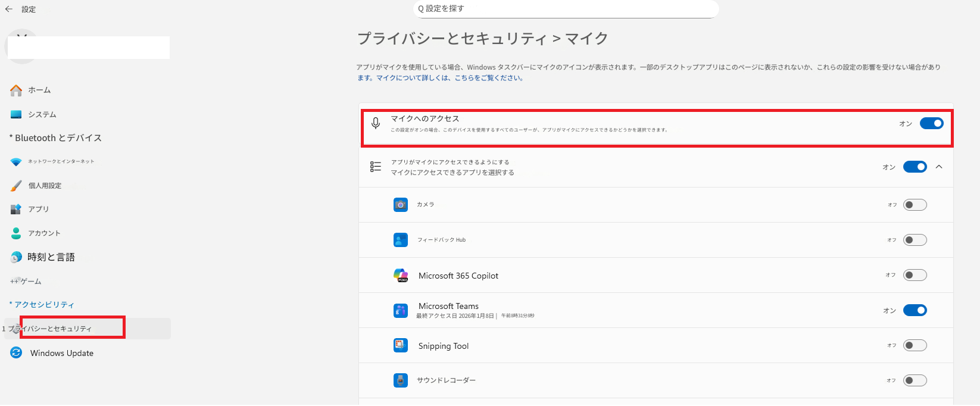The image size is (980, 406).
Task: Click the 個人用設定 paintbrush icon
Action: [16, 186]
